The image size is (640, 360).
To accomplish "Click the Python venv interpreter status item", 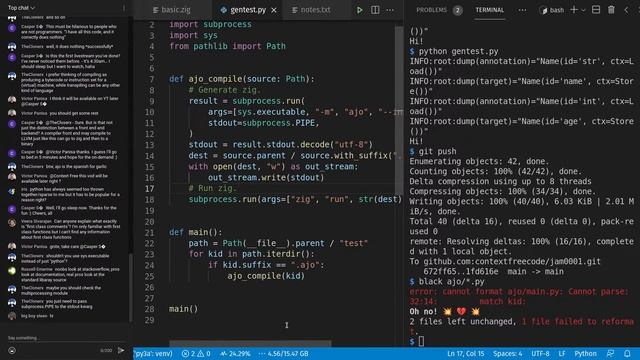I will [153, 354].
